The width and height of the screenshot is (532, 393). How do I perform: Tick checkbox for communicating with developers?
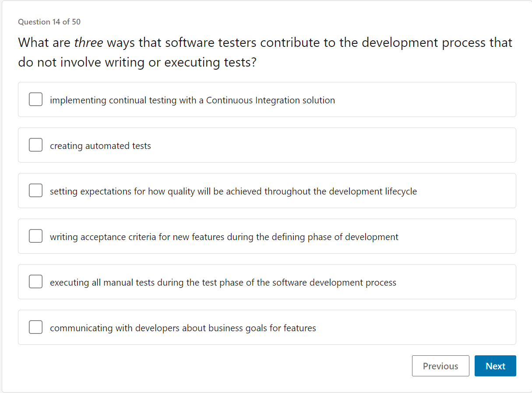(35, 327)
